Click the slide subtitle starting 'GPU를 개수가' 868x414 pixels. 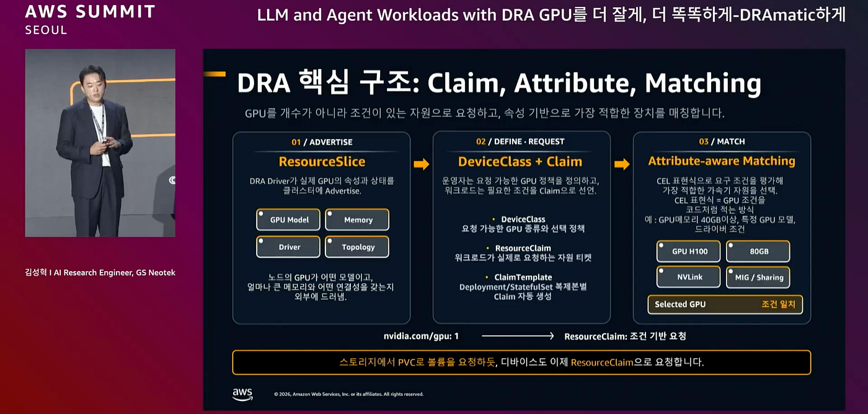coord(485,114)
